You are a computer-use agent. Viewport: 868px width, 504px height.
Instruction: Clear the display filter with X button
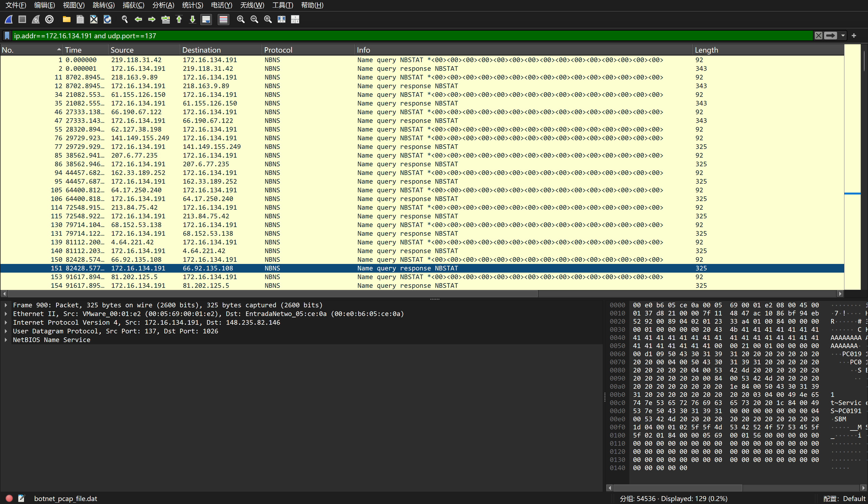pyautogui.click(x=818, y=36)
